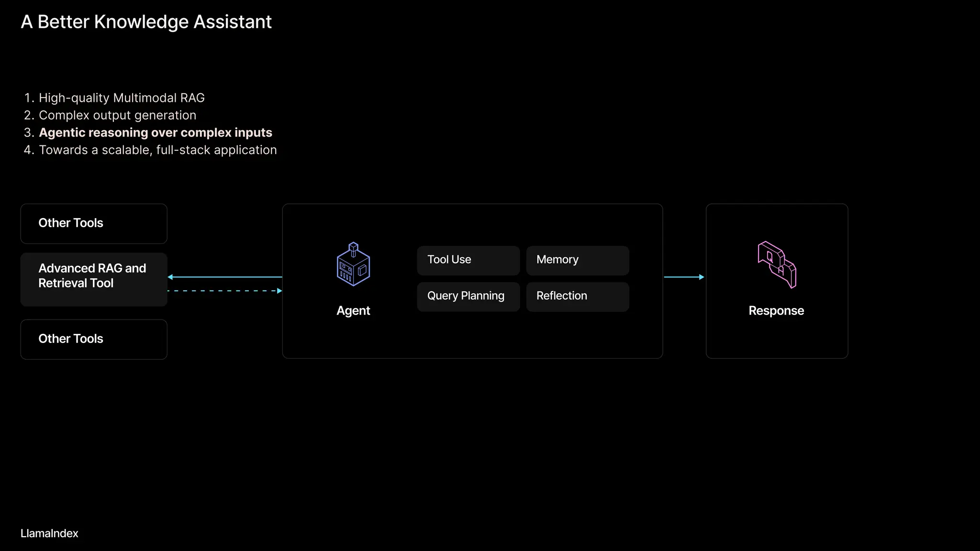Click the Agent label text
980x551 pixels.
(x=353, y=311)
